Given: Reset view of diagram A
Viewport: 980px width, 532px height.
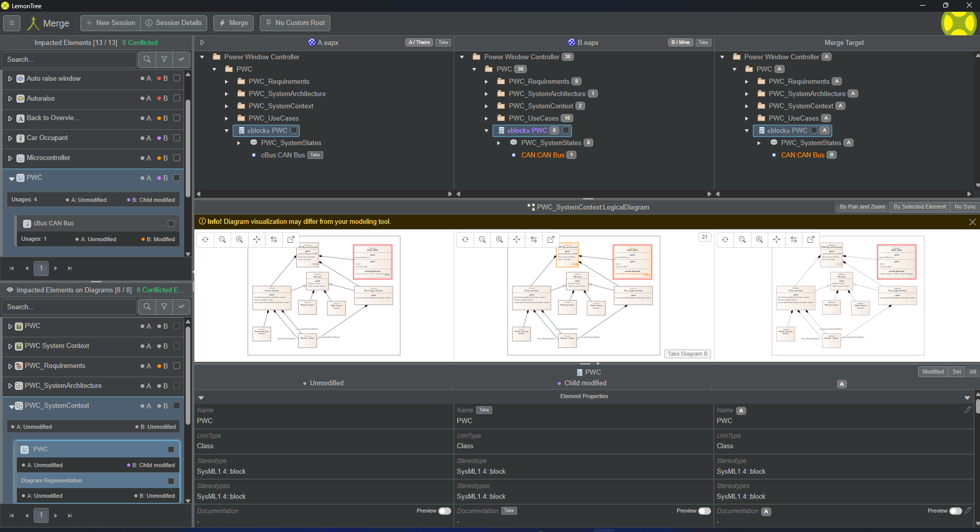Looking at the screenshot, I should pos(205,239).
